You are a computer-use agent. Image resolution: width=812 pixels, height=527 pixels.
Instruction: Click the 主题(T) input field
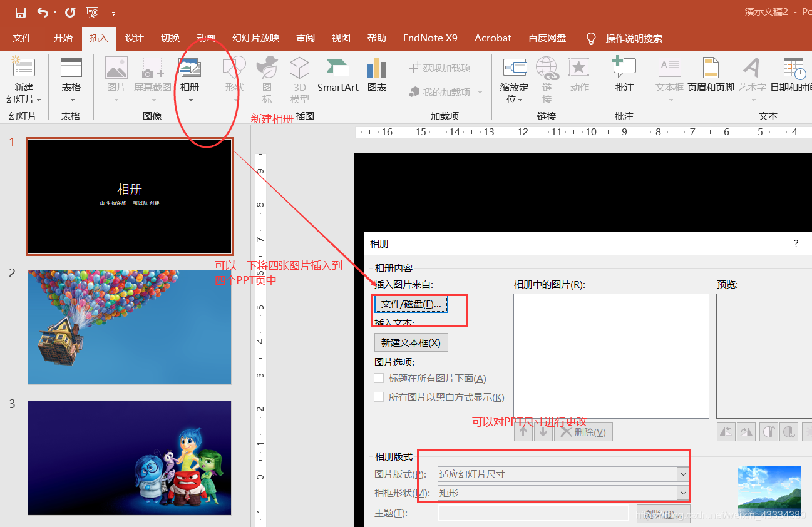pos(533,513)
